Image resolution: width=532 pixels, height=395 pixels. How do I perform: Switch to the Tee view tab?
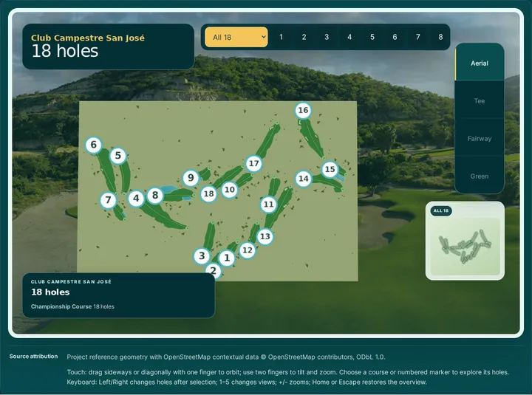(x=480, y=100)
